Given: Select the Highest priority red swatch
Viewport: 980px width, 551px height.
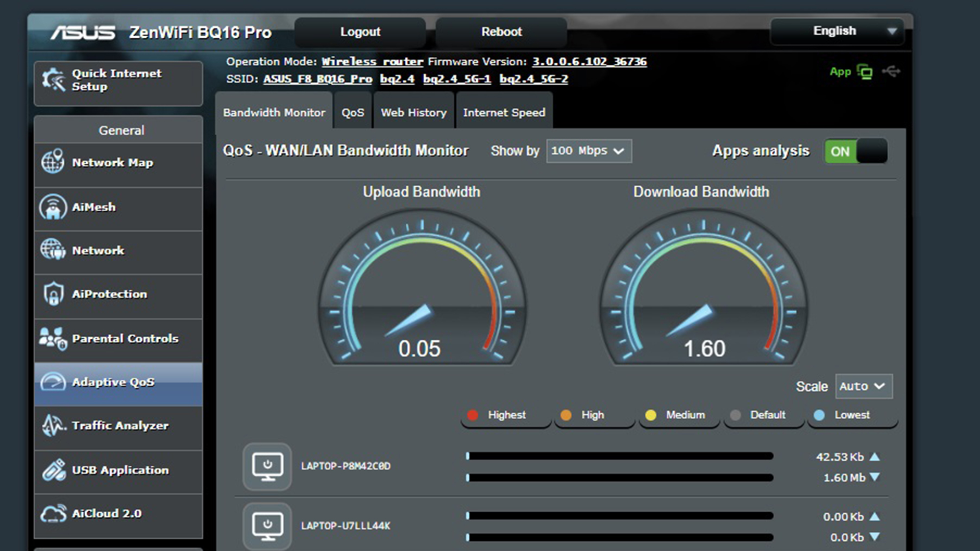Looking at the screenshot, I should (473, 415).
